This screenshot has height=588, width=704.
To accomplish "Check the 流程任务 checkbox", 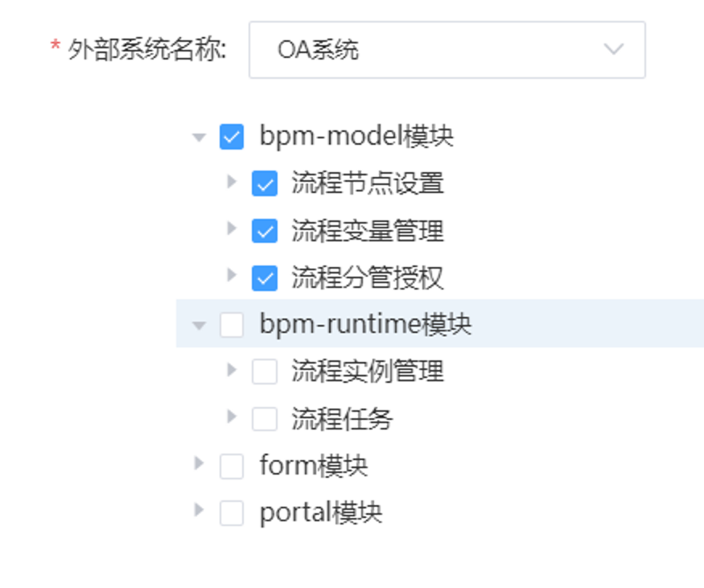I will point(265,419).
